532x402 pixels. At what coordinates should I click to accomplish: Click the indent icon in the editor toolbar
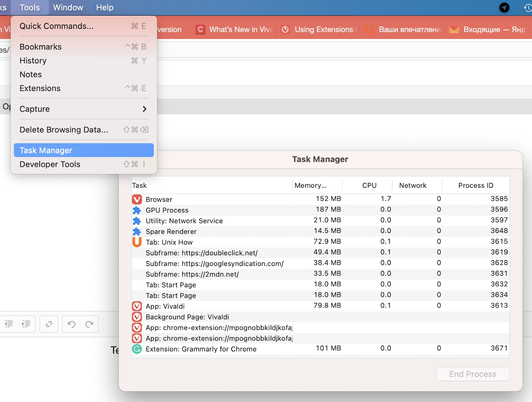[x=26, y=324]
